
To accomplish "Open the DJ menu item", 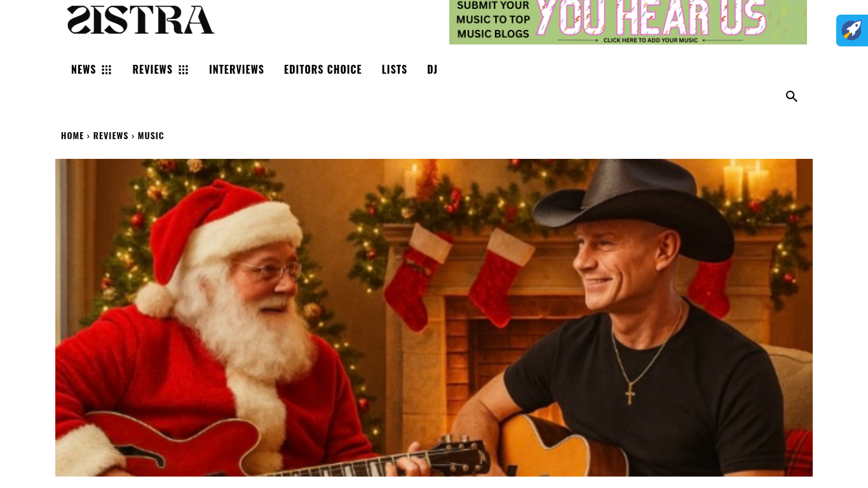I will [432, 69].
